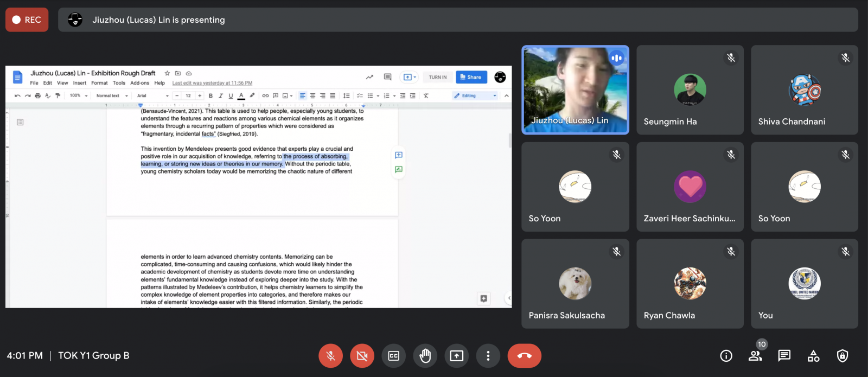
Task: Open the meeting details info icon
Action: 726,356
